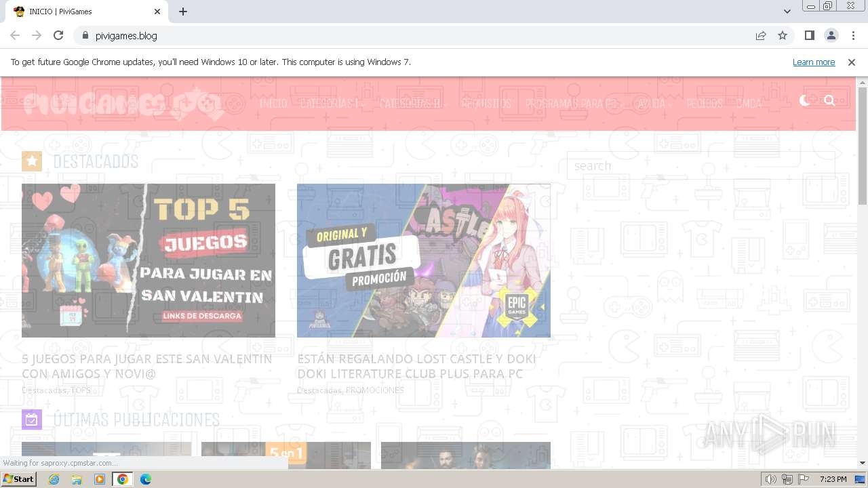
Task: Click the volume speaker tray icon
Action: click(771, 479)
